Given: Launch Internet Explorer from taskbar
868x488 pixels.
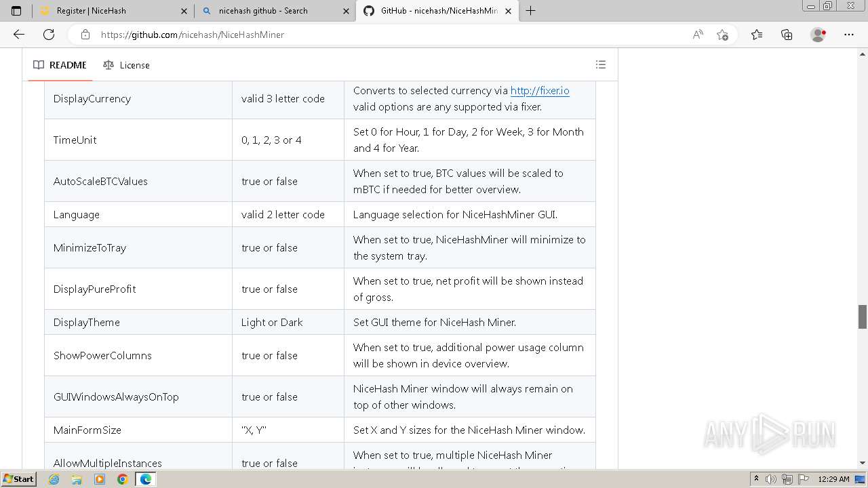Looking at the screenshot, I should pyautogui.click(x=54, y=479).
